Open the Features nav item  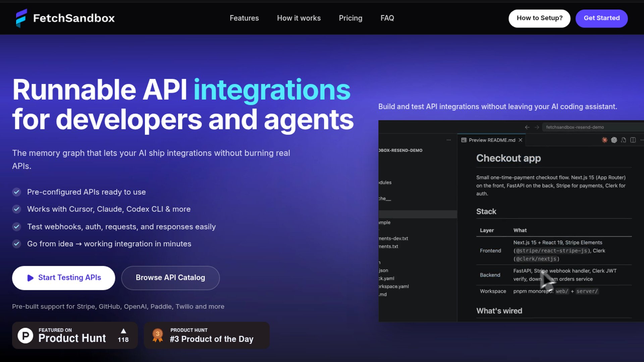click(244, 18)
